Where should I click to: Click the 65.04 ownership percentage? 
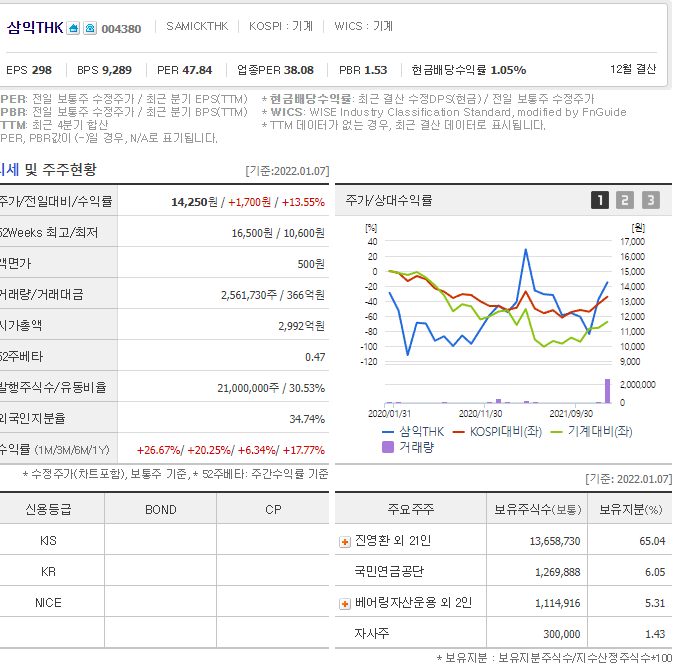652,541
